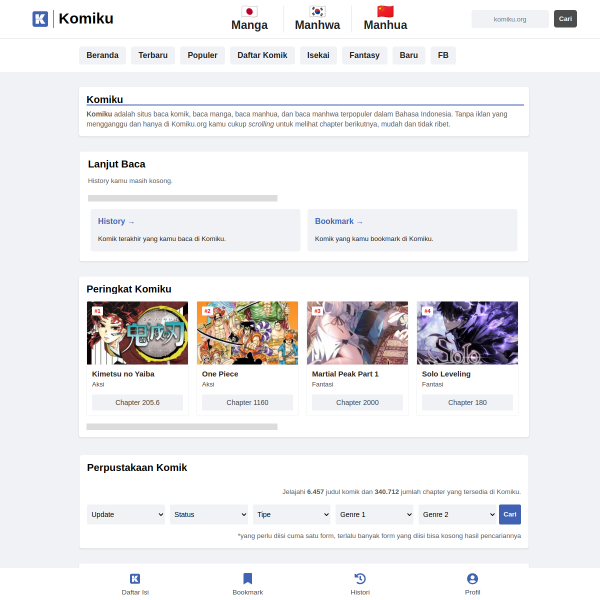Viewport: 600px width, 600px height.
Task: Open the Martial Peak Part 1 cover thumbnail
Action: (x=357, y=333)
